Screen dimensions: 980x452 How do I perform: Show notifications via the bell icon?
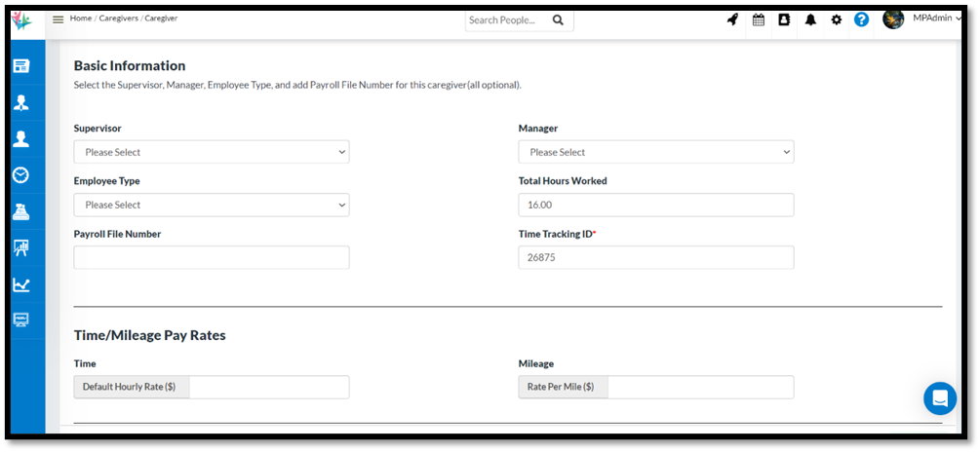(810, 19)
